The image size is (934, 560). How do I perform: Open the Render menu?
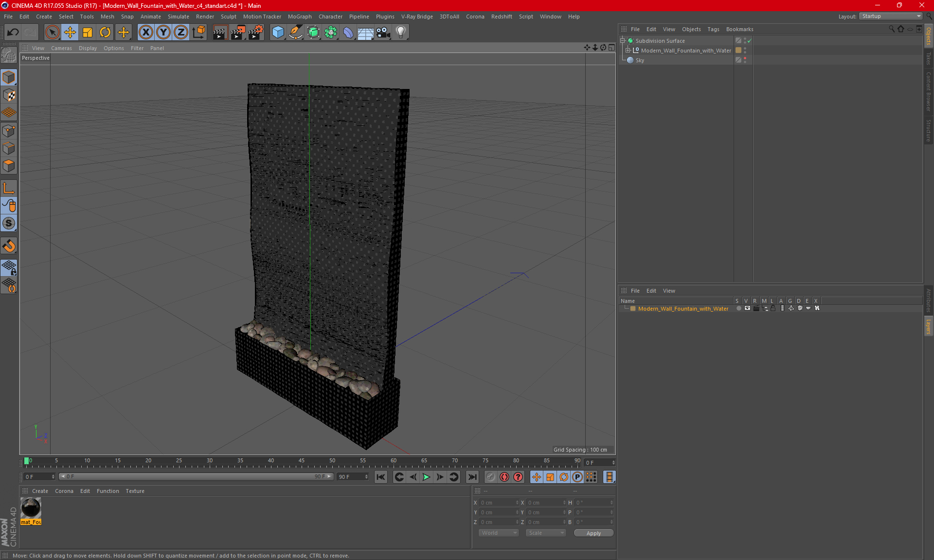[x=205, y=17]
